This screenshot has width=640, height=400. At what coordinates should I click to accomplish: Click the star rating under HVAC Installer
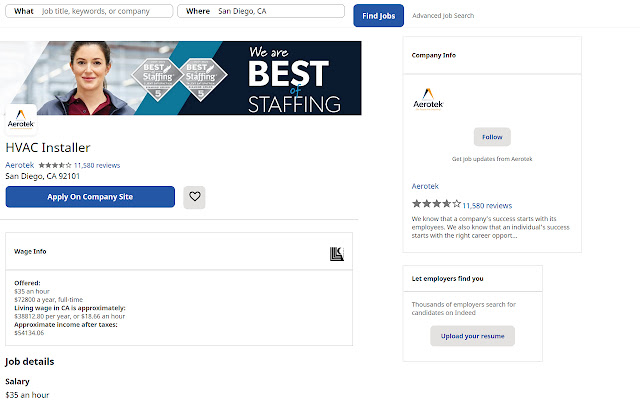click(55, 165)
